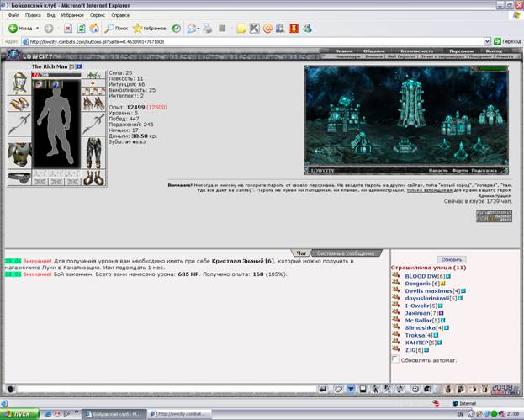Open the Избранное menu in menu bar

[x=72, y=15]
